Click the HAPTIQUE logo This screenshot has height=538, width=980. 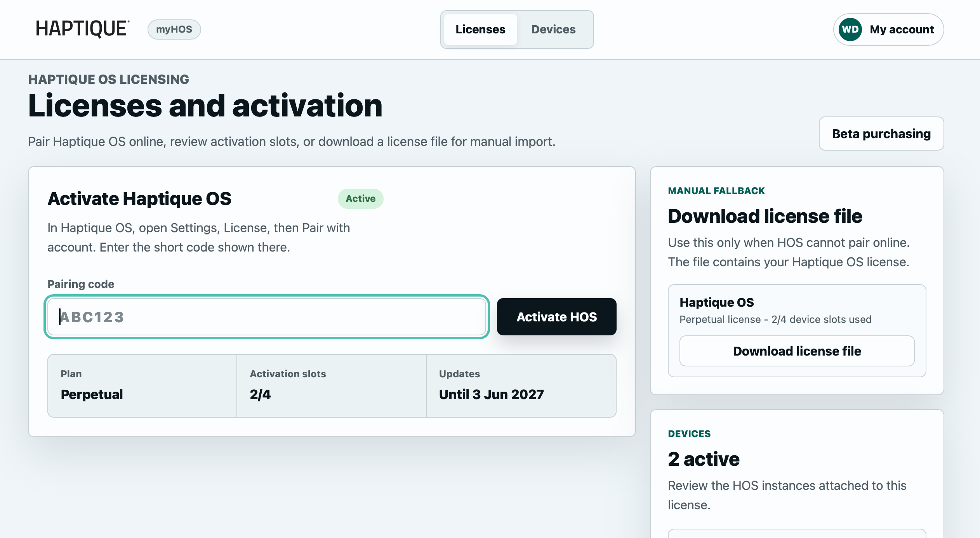coord(82,29)
